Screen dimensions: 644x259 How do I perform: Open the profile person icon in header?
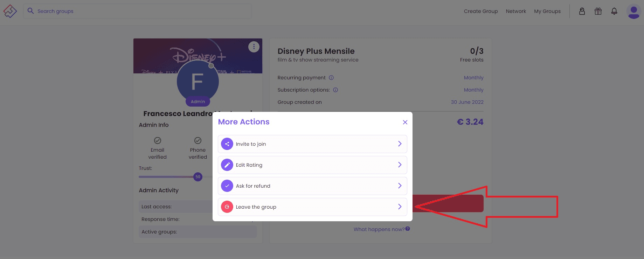tap(582, 11)
